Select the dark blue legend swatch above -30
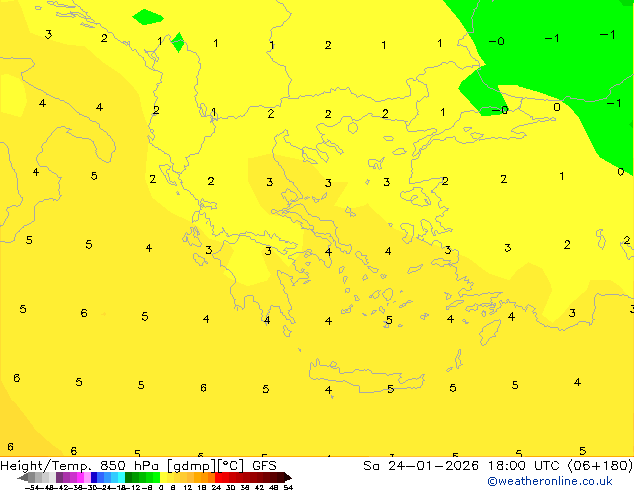634x490 pixels. (x=94, y=477)
